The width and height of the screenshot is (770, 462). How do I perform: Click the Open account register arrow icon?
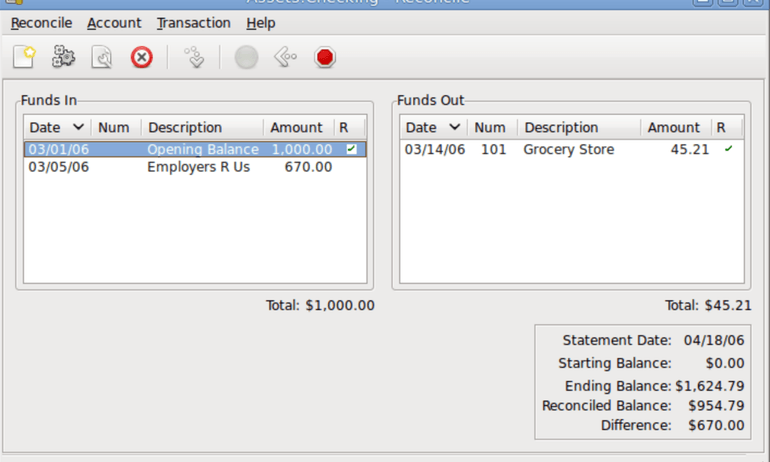pyautogui.click(x=195, y=58)
